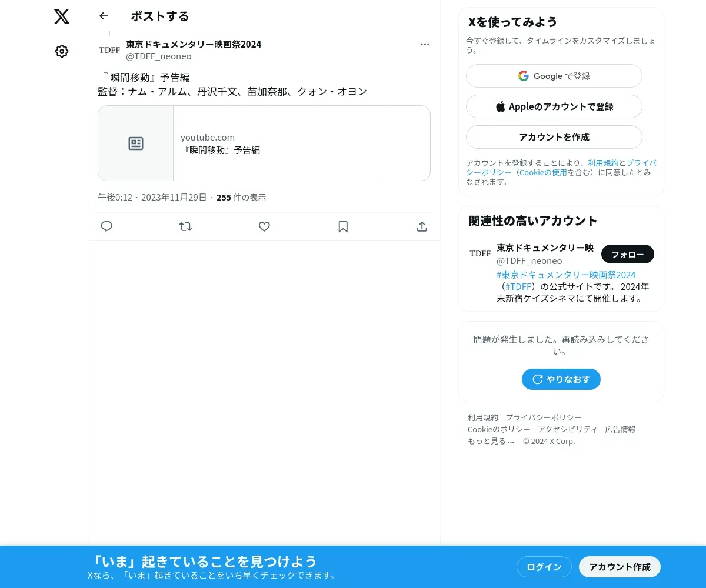Click the アカウント作成 button in the bottom banner
706x588 pixels.
point(620,567)
